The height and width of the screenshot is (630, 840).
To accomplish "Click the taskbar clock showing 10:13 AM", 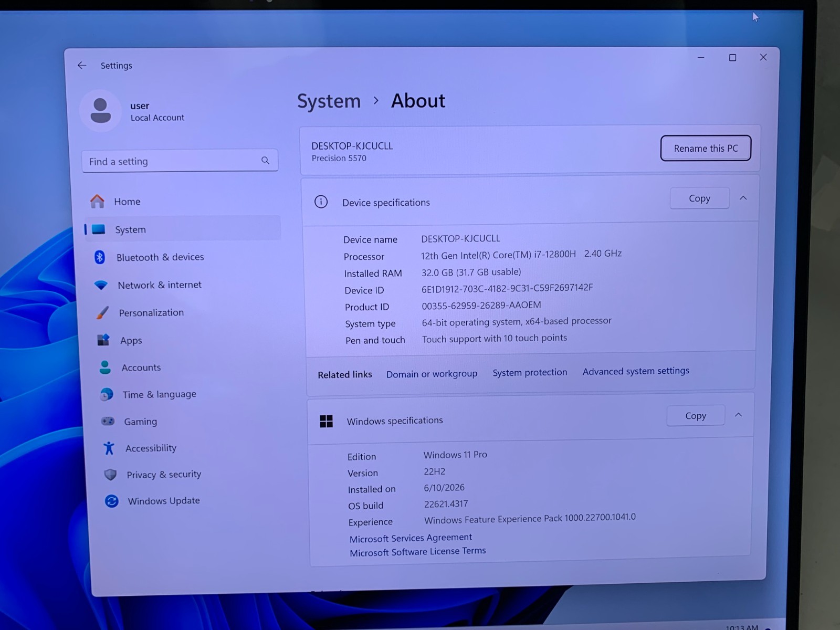I will tap(741, 627).
